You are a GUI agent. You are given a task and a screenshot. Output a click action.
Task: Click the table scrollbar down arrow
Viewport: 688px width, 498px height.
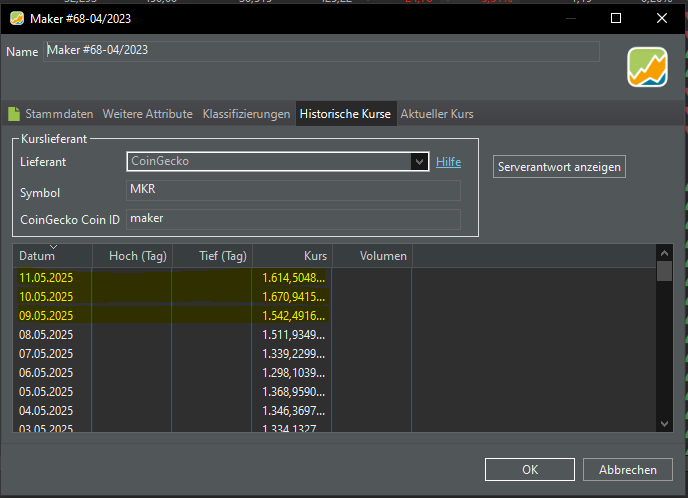[664, 424]
